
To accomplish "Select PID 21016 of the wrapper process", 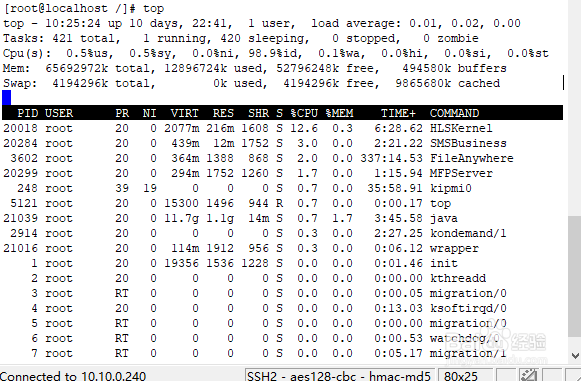I will click(x=20, y=248).
